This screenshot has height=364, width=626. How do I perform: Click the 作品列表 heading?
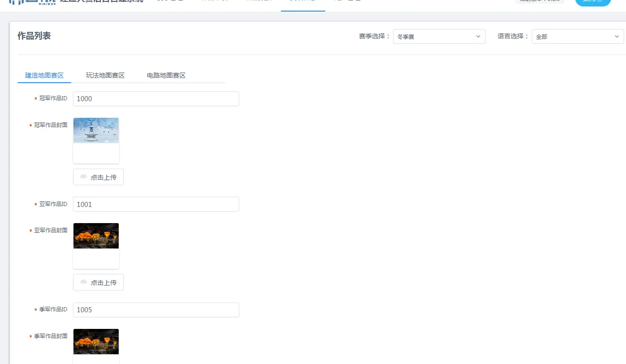[x=34, y=36]
